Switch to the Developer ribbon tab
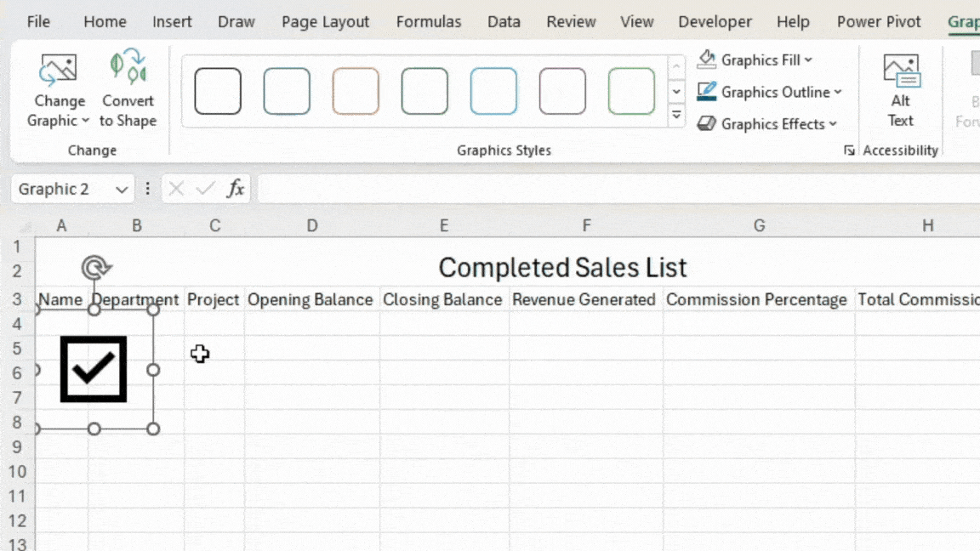Screen dimensions: 980x551 click(715, 21)
